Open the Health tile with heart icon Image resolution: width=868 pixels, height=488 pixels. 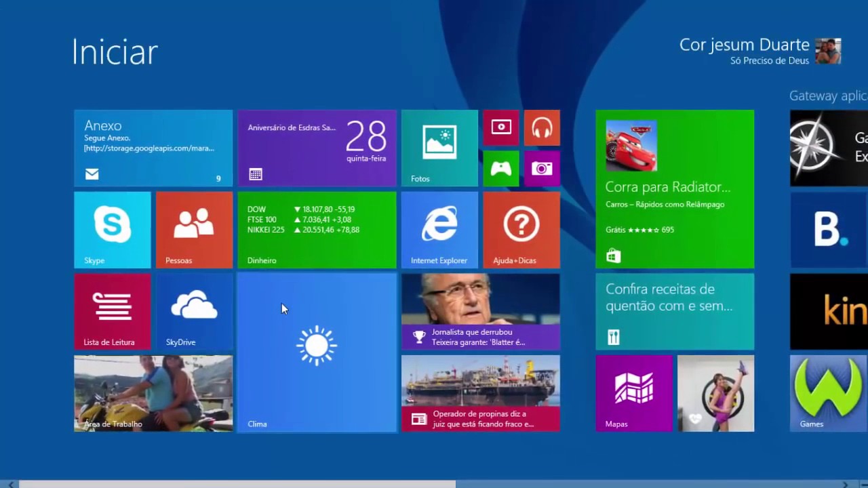point(715,393)
